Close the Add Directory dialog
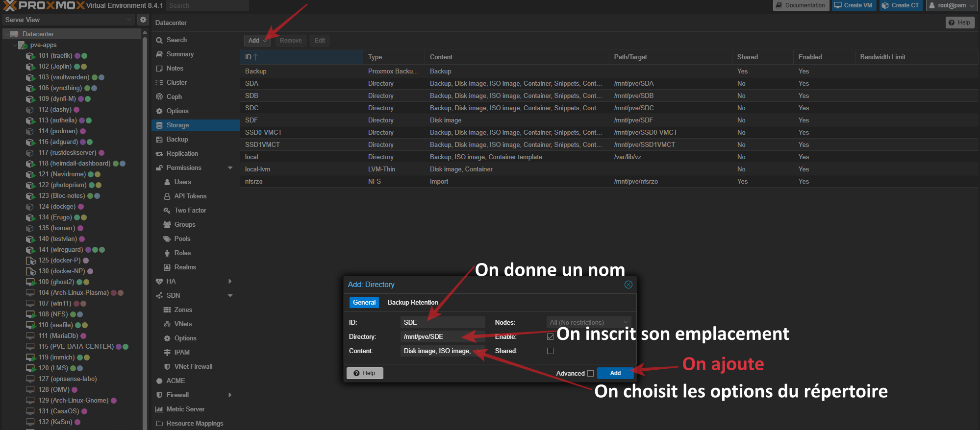 (628, 285)
